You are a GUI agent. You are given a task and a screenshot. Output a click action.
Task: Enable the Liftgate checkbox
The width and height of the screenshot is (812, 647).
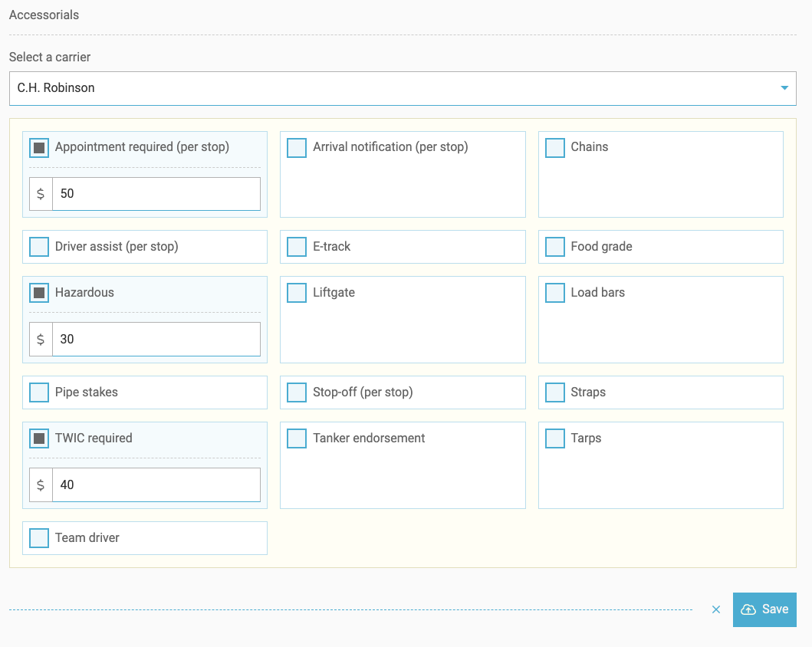(297, 294)
